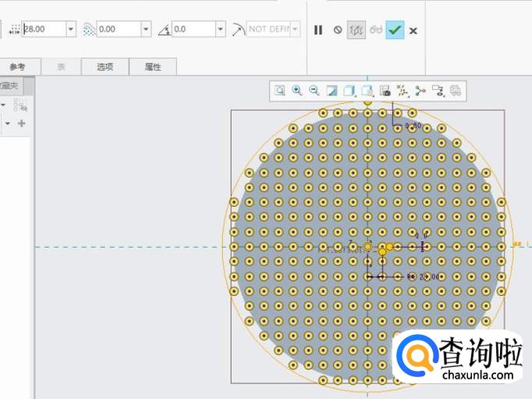This screenshot has width=532, height=399.
Task: Click the Zoom Out magnifier icon
Action: tap(314, 91)
